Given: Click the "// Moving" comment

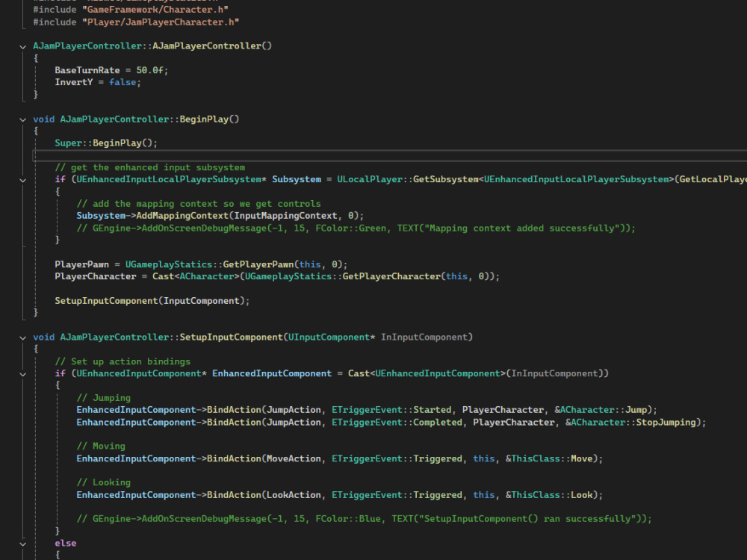Looking at the screenshot, I should click(101, 447).
